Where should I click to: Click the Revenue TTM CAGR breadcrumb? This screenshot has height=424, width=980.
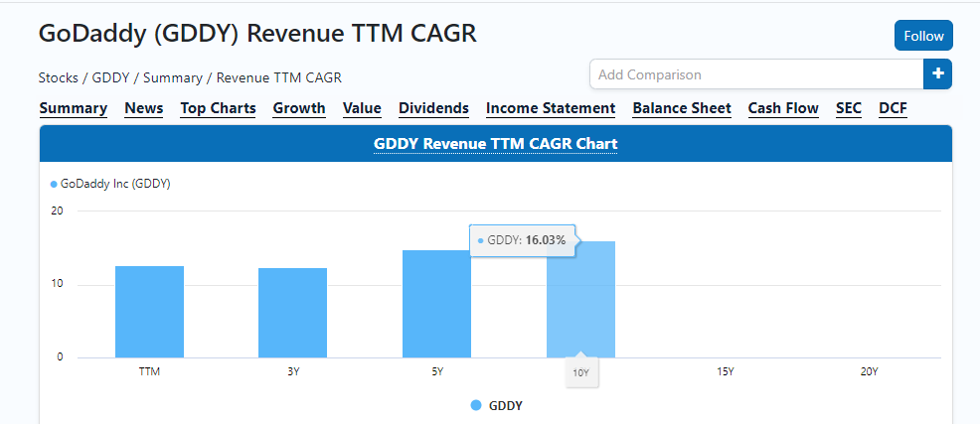point(278,78)
